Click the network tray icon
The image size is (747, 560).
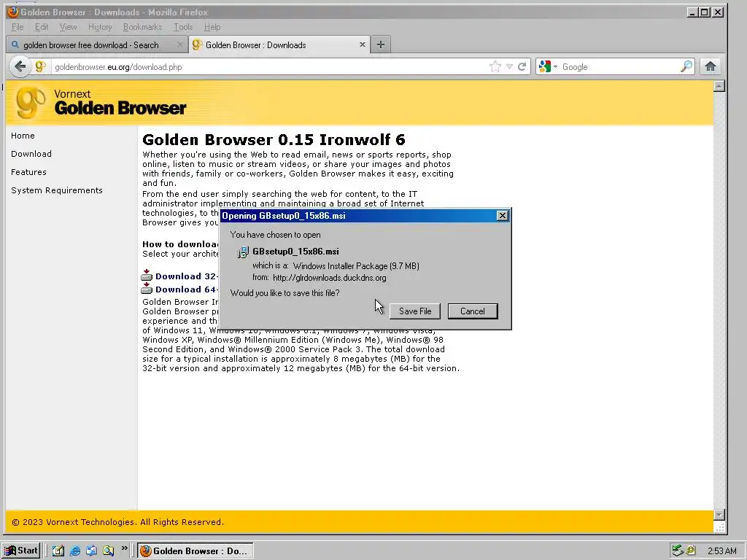[x=678, y=551]
